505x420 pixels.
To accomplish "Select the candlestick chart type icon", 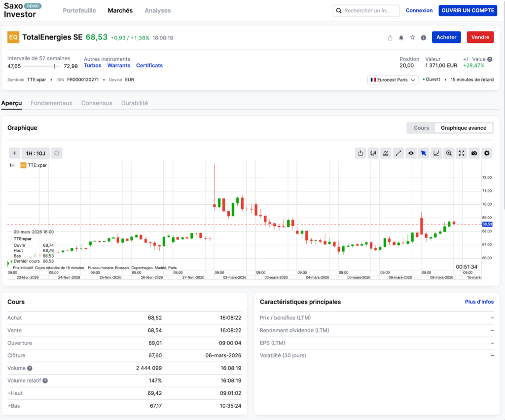I will pos(373,153).
